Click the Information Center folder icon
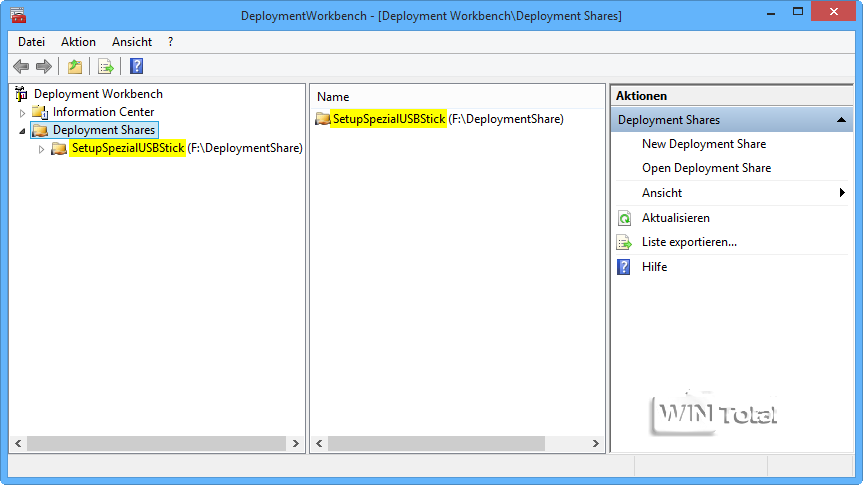Screen dimensions: 863x485 40,112
